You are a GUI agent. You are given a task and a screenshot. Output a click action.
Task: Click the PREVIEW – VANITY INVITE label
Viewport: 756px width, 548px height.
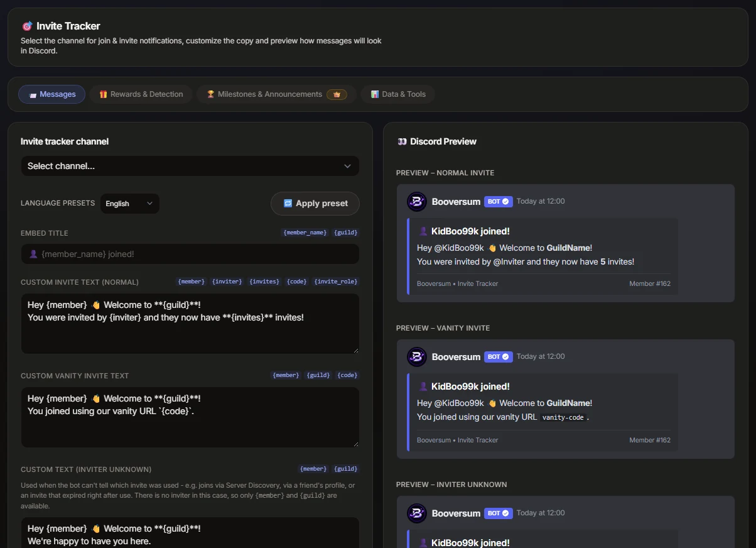(443, 328)
